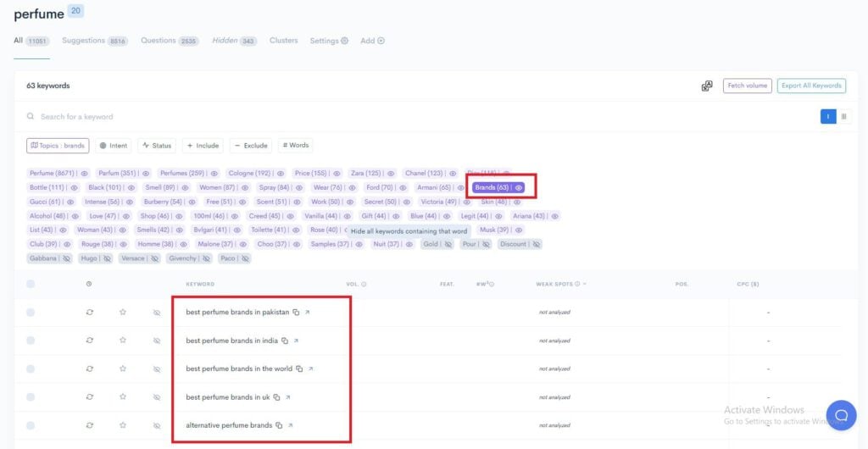
Task: Open external link for 'best perfume brands in pakistan'
Action: pos(308,313)
